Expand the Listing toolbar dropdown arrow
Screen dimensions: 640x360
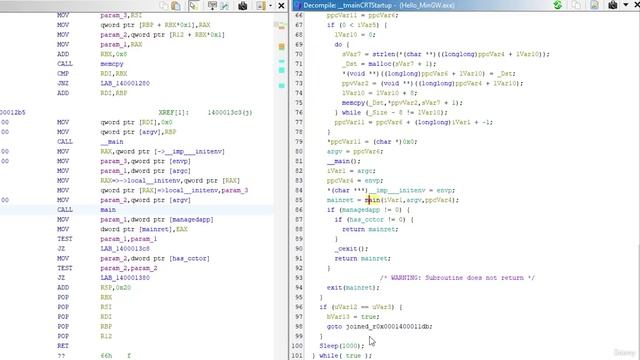270,5
